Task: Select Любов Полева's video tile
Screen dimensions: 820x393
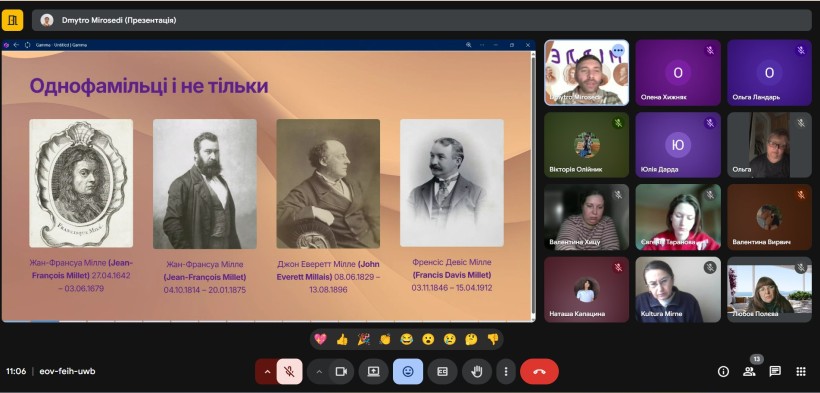Action: coord(769,289)
